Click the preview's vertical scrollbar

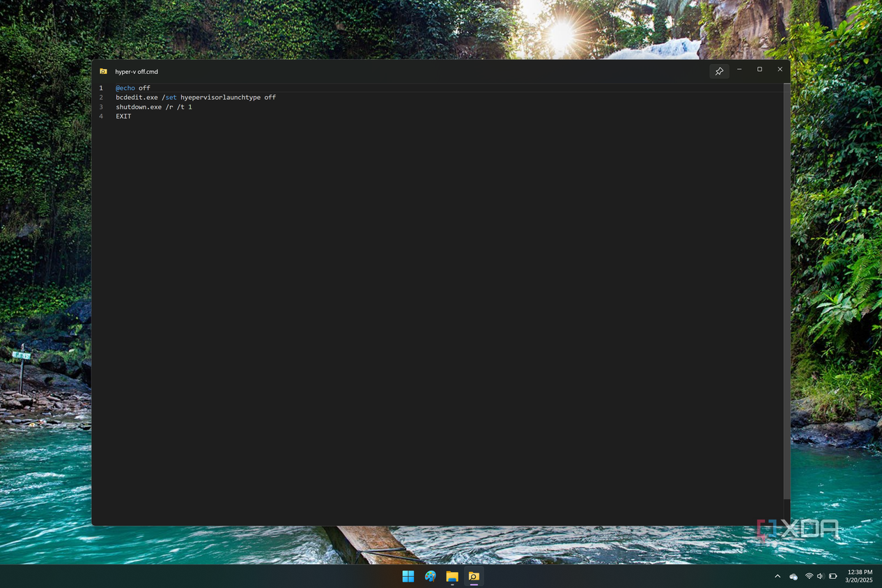pos(787,291)
